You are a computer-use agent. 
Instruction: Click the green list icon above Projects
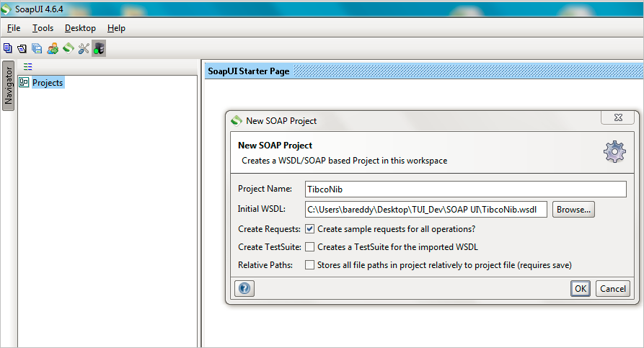(27, 66)
